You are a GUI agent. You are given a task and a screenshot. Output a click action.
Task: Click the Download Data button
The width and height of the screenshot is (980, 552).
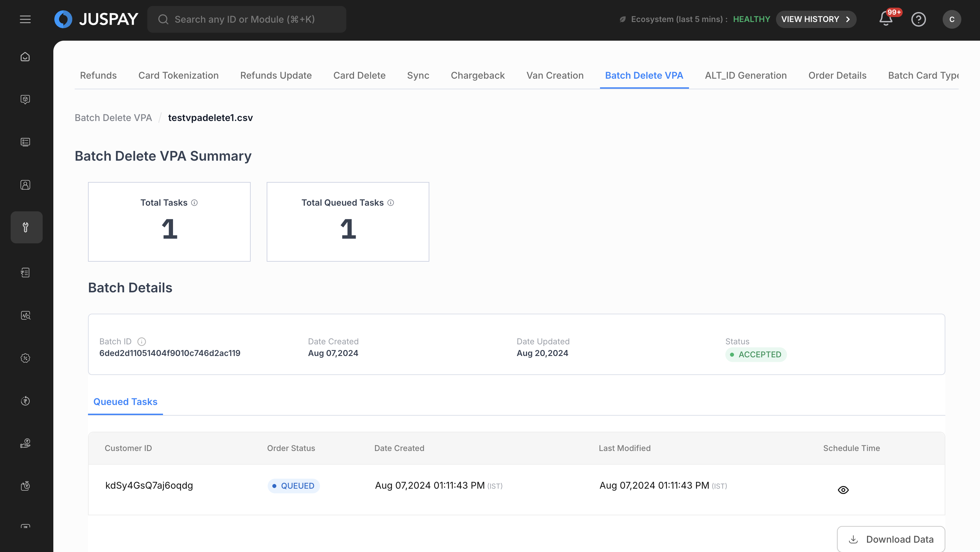click(891, 539)
